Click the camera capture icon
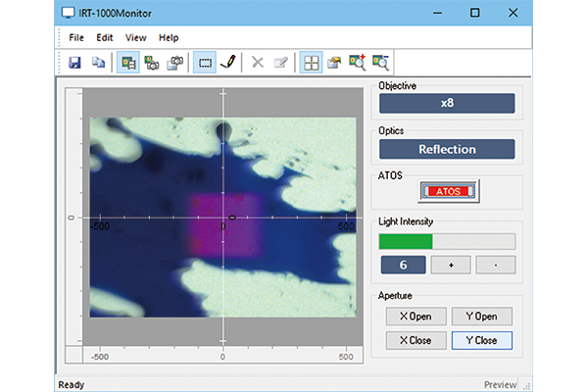This screenshot has height=392, width=588. pos(176,62)
